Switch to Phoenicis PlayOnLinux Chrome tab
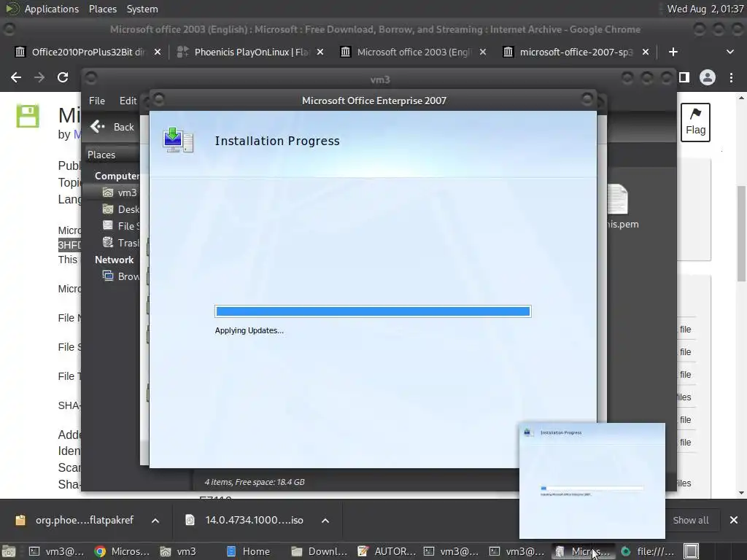Screen dimensions: 747x560 pyautogui.click(x=243, y=52)
